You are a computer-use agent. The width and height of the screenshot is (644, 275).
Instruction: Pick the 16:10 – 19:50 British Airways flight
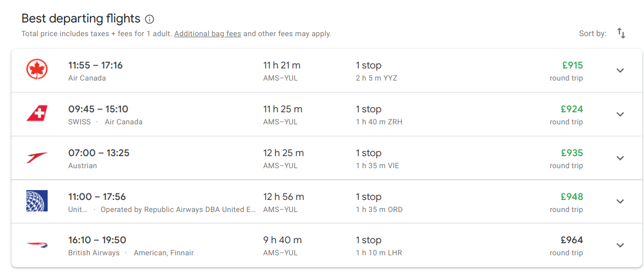click(x=97, y=240)
